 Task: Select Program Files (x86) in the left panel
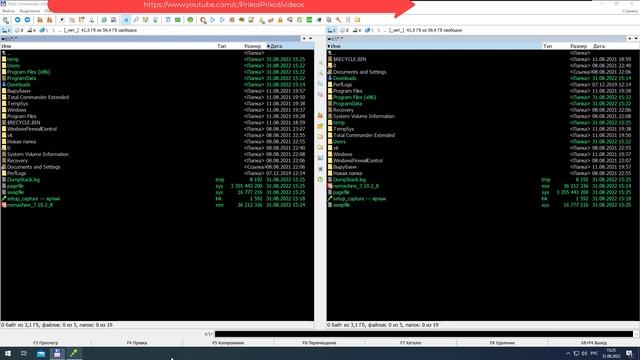157,72
